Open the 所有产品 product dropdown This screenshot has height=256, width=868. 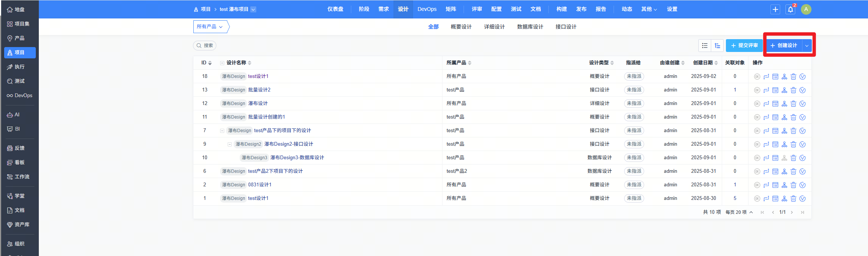coord(210,27)
